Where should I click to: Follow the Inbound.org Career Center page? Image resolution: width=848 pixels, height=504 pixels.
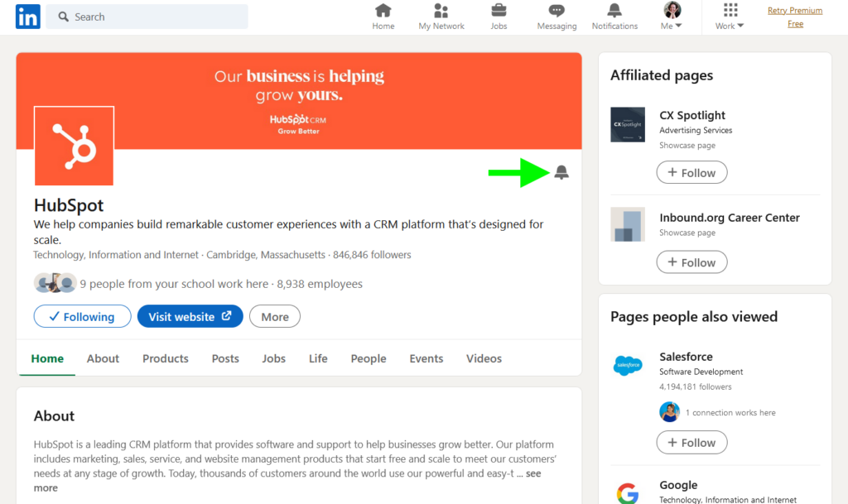coord(691,262)
